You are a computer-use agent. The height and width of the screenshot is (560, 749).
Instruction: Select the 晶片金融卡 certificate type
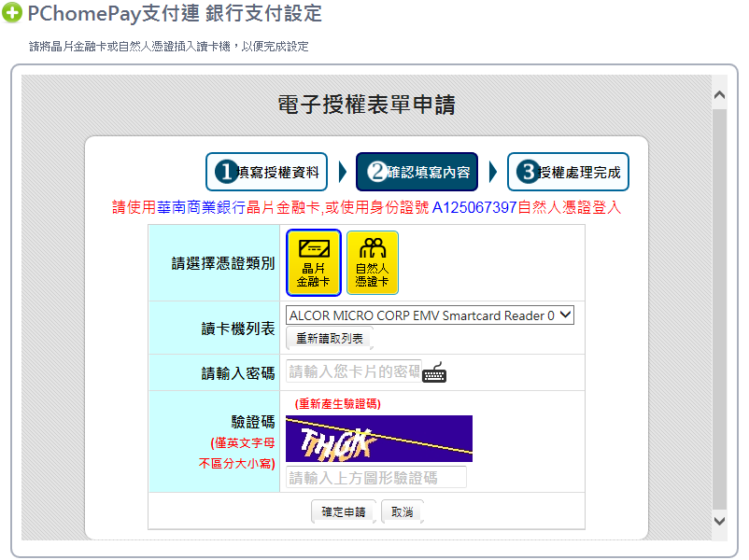click(x=314, y=262)
